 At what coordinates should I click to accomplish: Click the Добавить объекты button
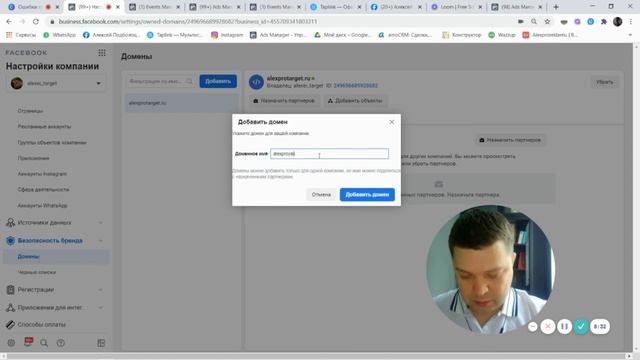point(355,100)
